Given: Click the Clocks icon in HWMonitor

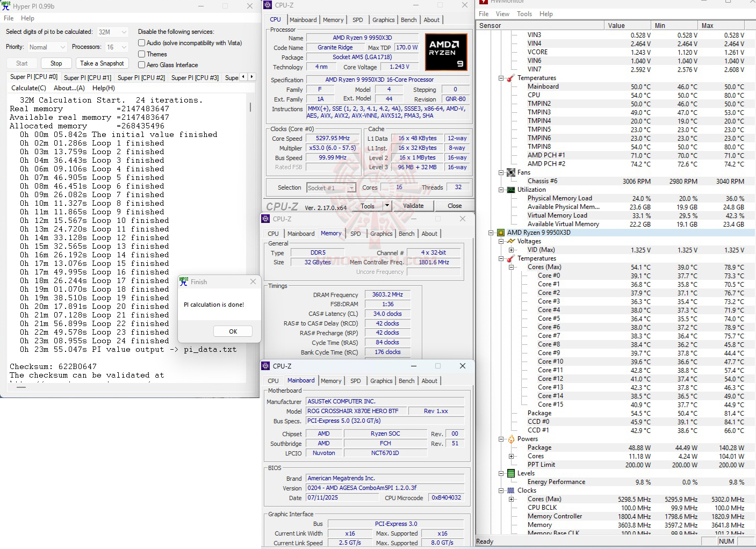Looking at the screenshot, I should pyautogui.click(x=511, y=490).
